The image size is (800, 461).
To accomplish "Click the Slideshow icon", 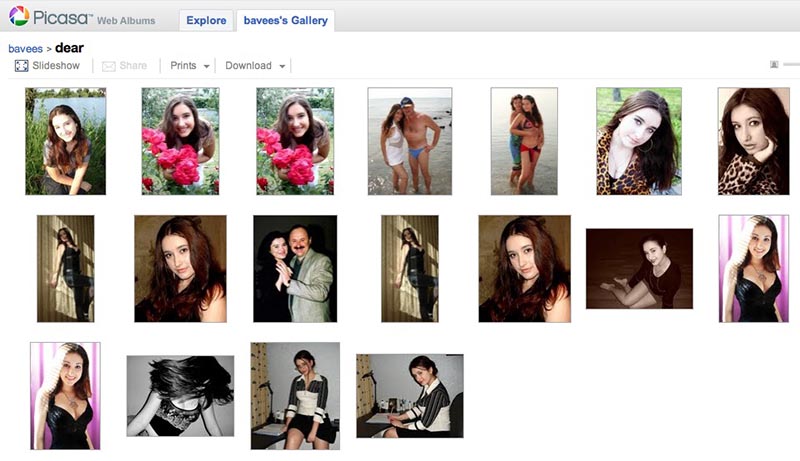I will pyautogui.click(x=21, y=66).
